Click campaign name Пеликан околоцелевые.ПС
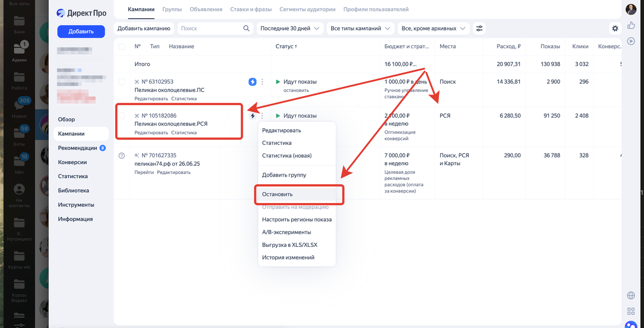The width and height of the screenshot is (644, 328). click(x=171, y=90)
